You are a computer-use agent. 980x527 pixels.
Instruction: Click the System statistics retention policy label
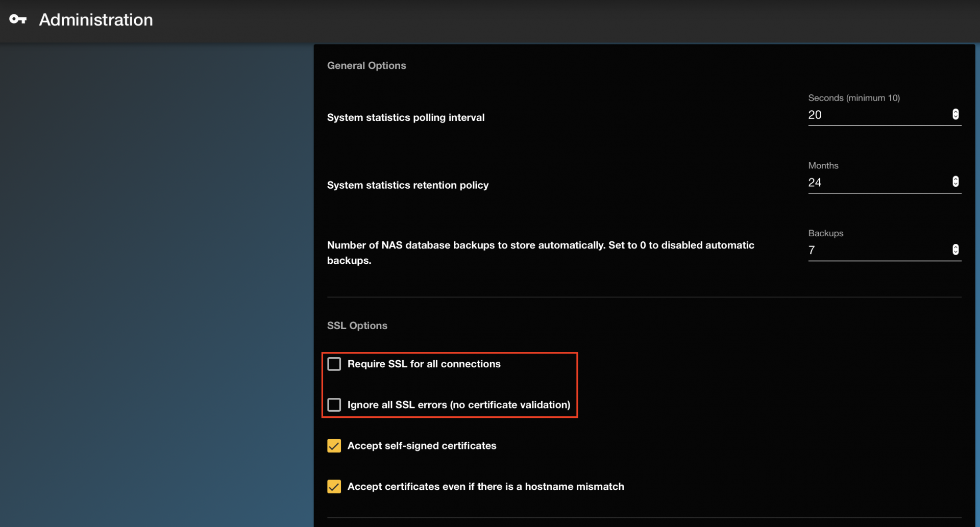coord(408,185)
